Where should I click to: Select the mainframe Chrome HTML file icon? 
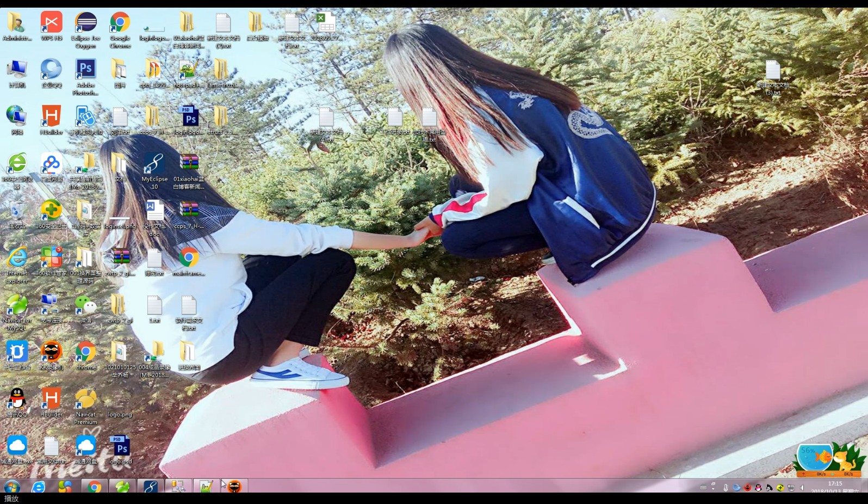[x=188, y=261]
